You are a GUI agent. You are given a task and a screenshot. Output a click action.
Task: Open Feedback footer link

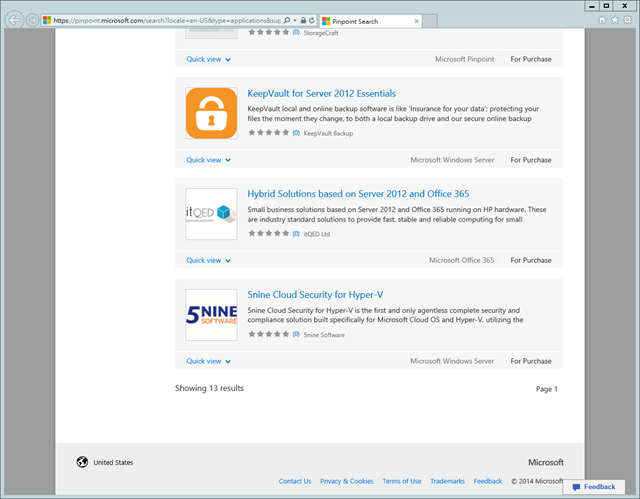pyautogui.click(x=488, y=481)
